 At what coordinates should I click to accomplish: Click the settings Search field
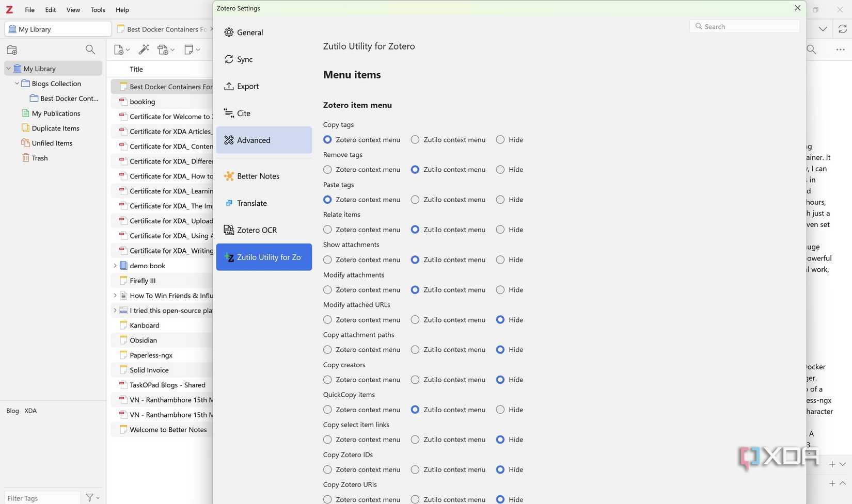pos(745,26)
